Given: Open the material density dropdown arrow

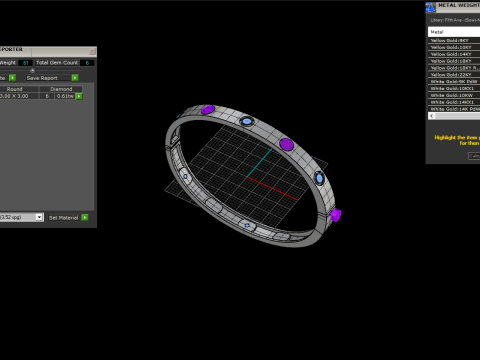Looking at the screenshot, I should (x=39, y=217).
